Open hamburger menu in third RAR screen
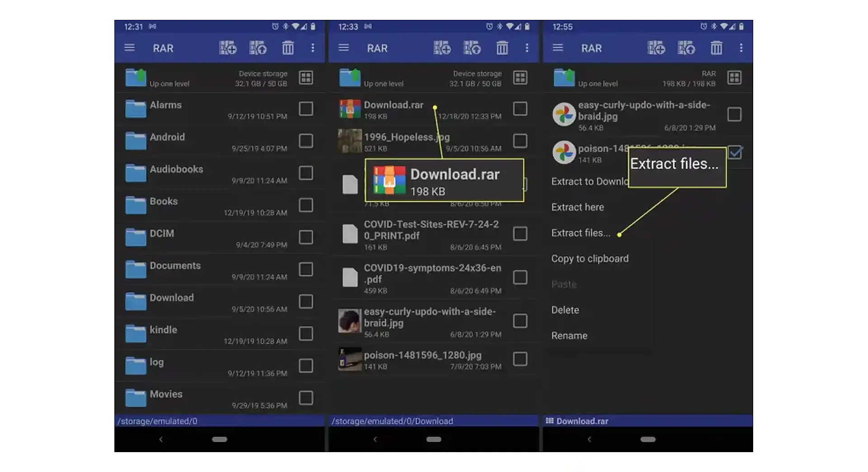Image resolution: width=868 pixels, height=472 pixels. point(558,47)
